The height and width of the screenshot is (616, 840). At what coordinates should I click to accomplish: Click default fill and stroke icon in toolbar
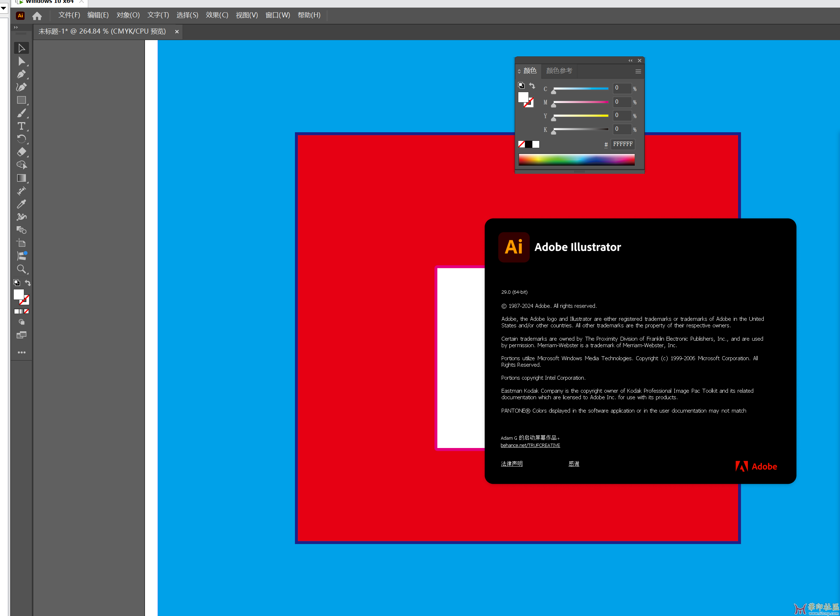16,283
